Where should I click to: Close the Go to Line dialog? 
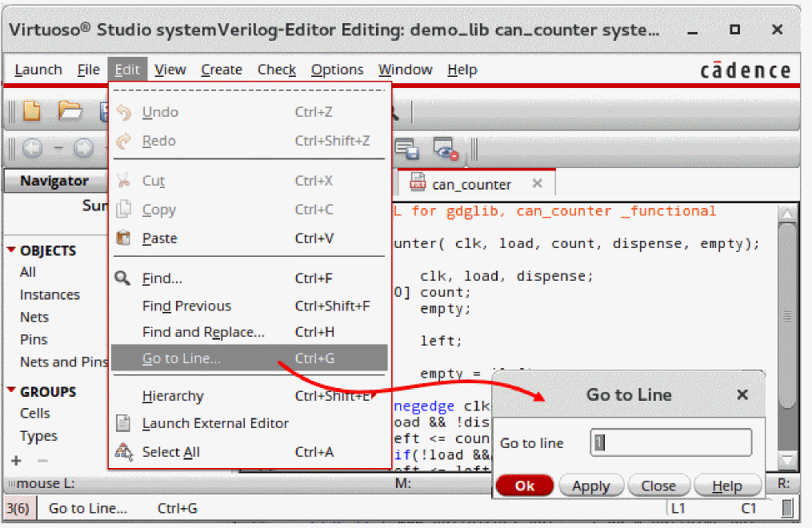[x=742, y=395]
